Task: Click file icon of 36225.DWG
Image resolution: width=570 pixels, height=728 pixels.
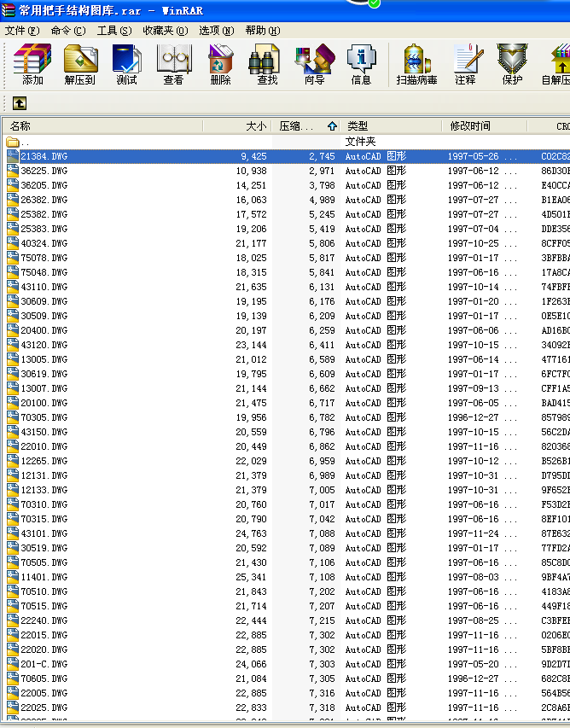Action: point(13,171)
